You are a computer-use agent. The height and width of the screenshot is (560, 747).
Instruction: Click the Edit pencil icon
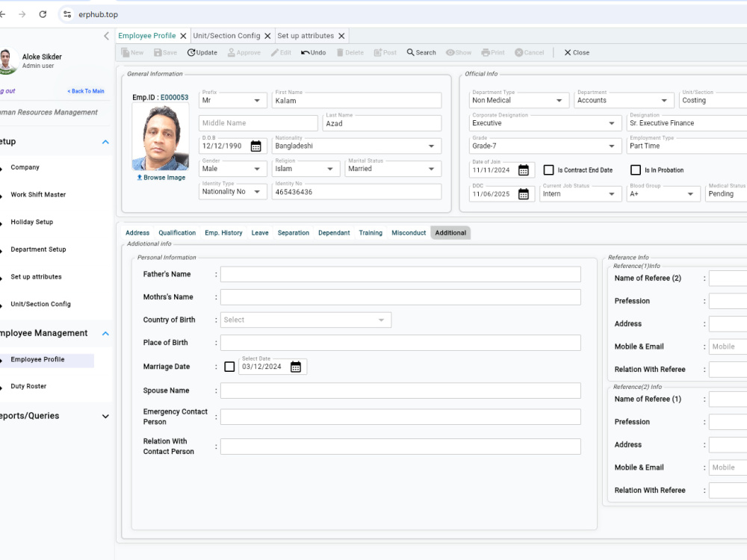(275, 52)
